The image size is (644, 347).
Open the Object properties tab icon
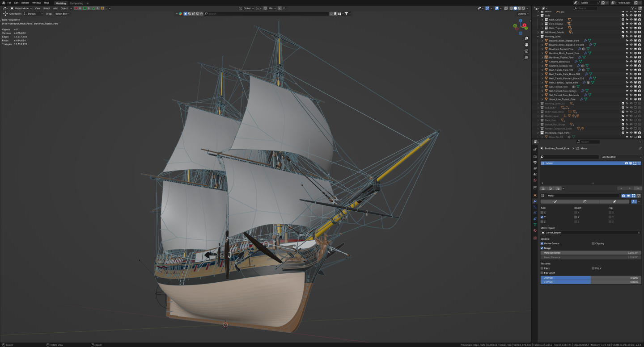click(x=535, y=195)
